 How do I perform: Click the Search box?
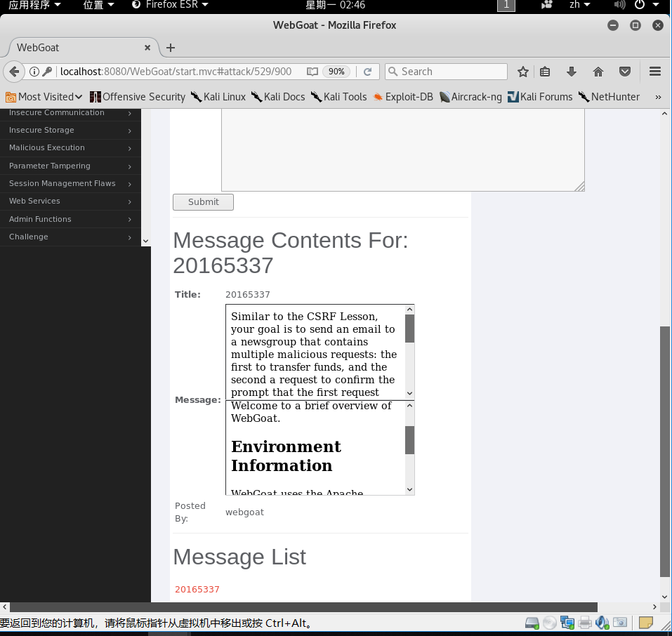coord(446,72)
